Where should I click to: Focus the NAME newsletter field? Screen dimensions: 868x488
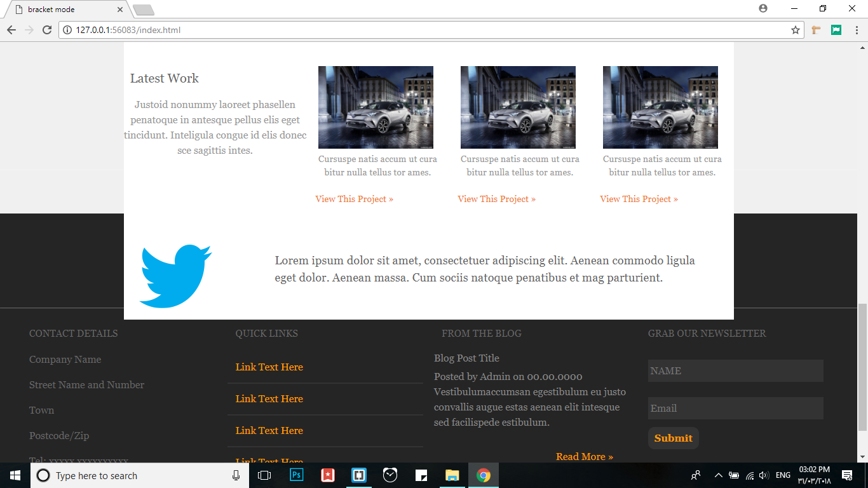(x=736, y=370)
